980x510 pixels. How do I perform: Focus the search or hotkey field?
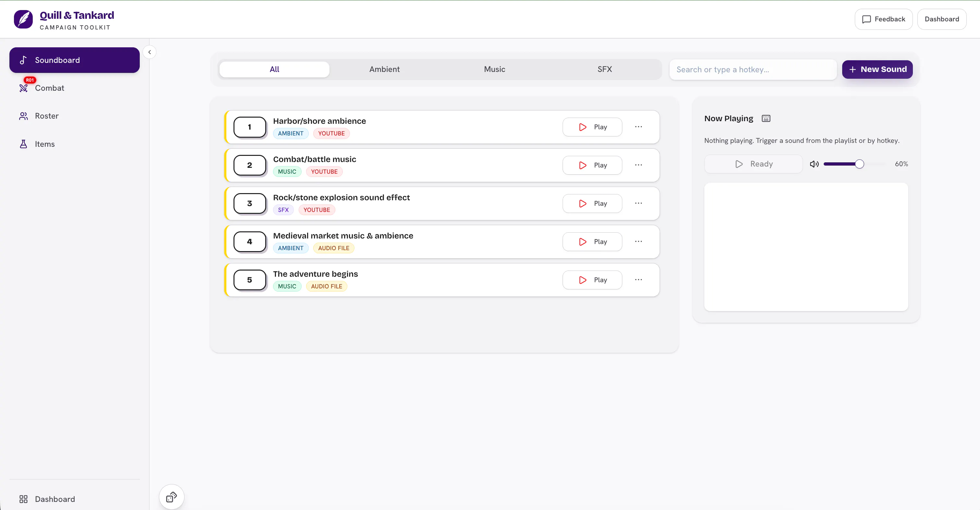[753, 70]
